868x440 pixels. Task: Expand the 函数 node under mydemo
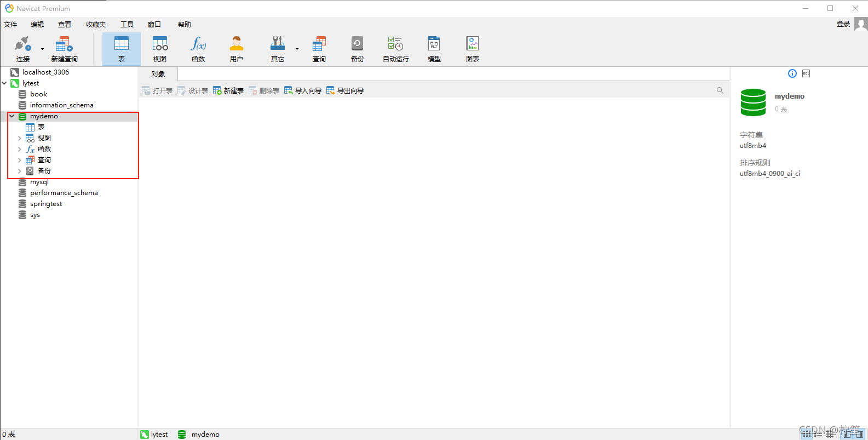click(x=20, y=149)
